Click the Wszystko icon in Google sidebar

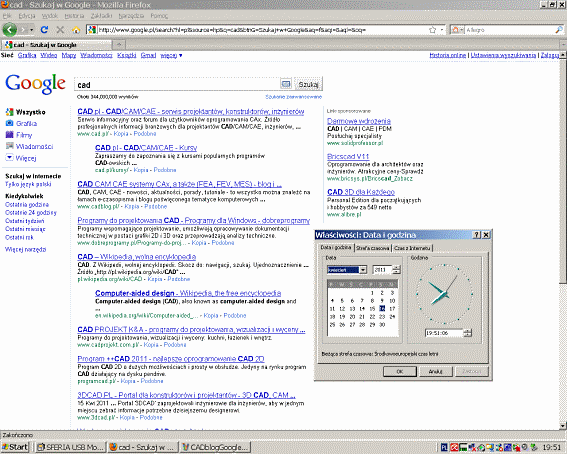[x=9, y=112]
